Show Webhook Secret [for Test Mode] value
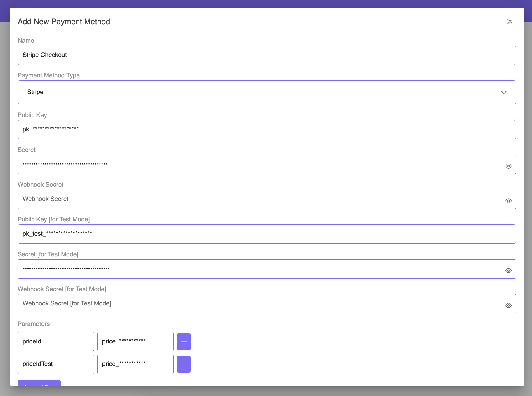This screenshot has width=532, height=396. [508, 305]
